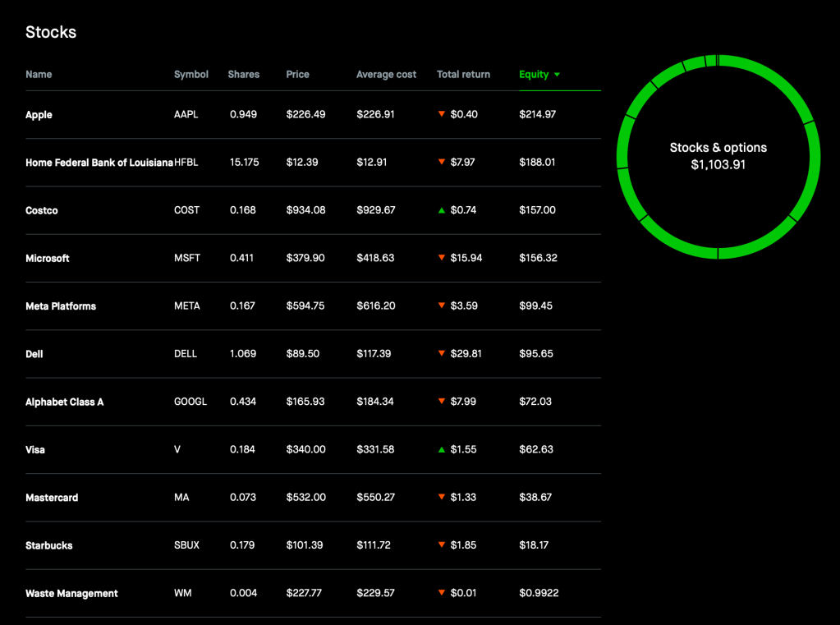Click Costco's green up return arrow
Image resolution: width=840 pixels, height=625 pixels.
[x=442, y=210]
